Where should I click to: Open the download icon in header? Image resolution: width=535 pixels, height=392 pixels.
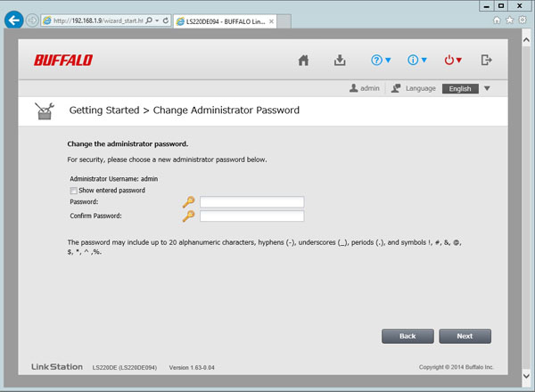pos(340,61)
